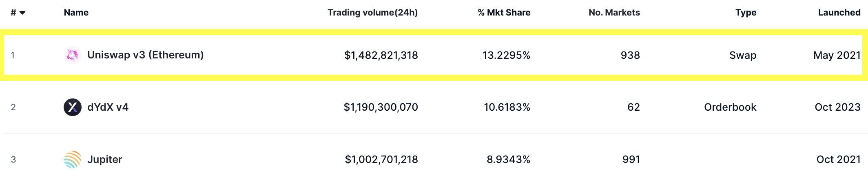The image size is (868, 183).
Task: Click the dYdX v4 logo icon
Action: click(73, 107)
